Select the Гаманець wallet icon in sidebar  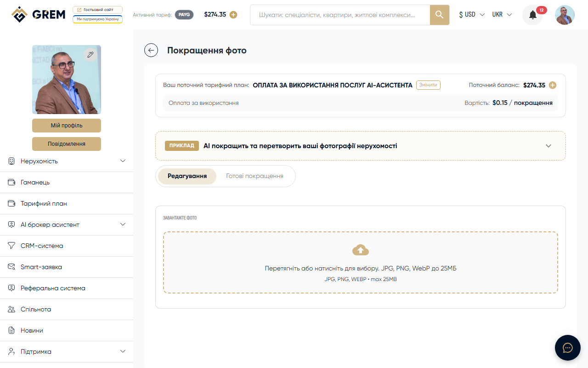tap(11, 182)
